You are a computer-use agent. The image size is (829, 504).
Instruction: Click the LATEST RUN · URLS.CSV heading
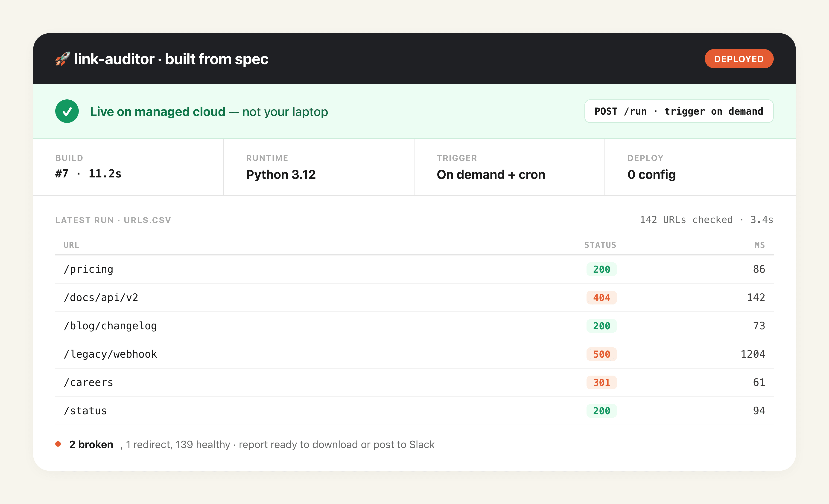[x=113, y=220]
